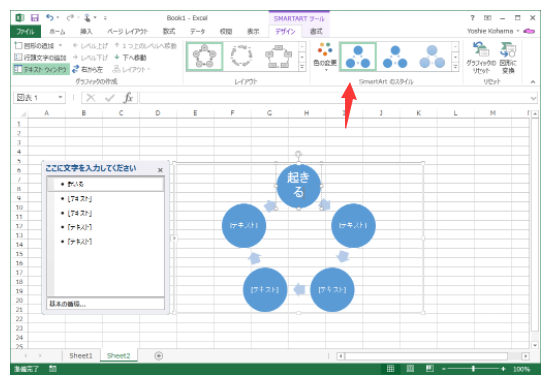Switch to the 表示 tab

point(253,32)
